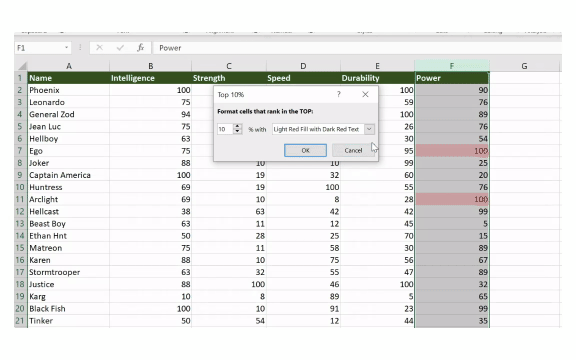Click Karen Speed value 75
The width and height of the screenshot is (576, 360).
click(x=303, y=260)
